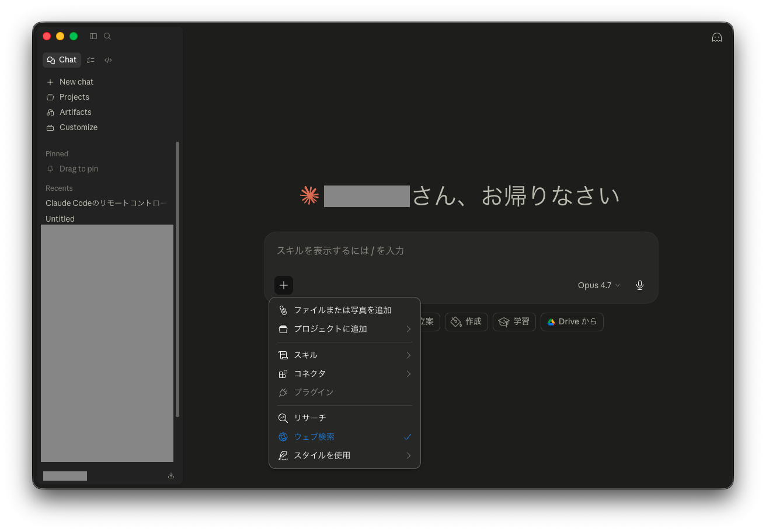Expand プロジェクトに追加 submenu arrow
Screen dimensions: 766x532
tap(409, 329)
